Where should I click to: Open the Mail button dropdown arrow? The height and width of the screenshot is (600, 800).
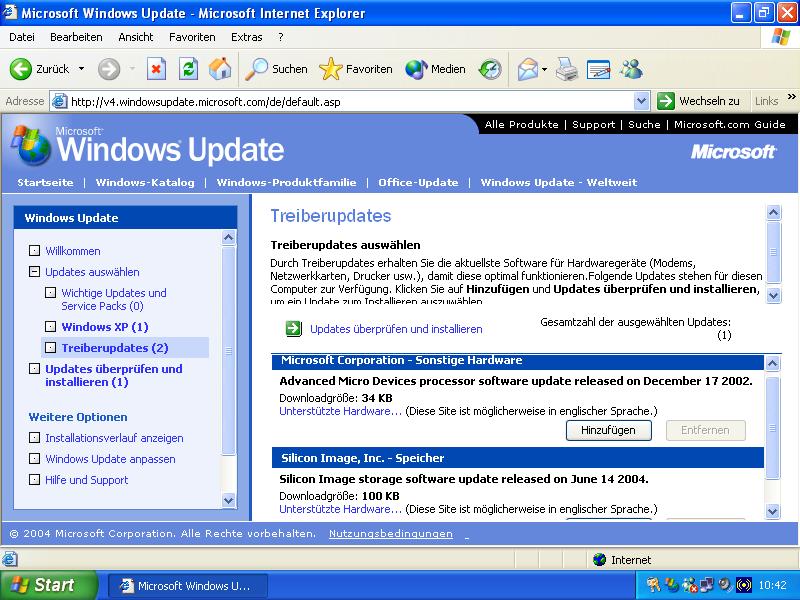(545, 69)
